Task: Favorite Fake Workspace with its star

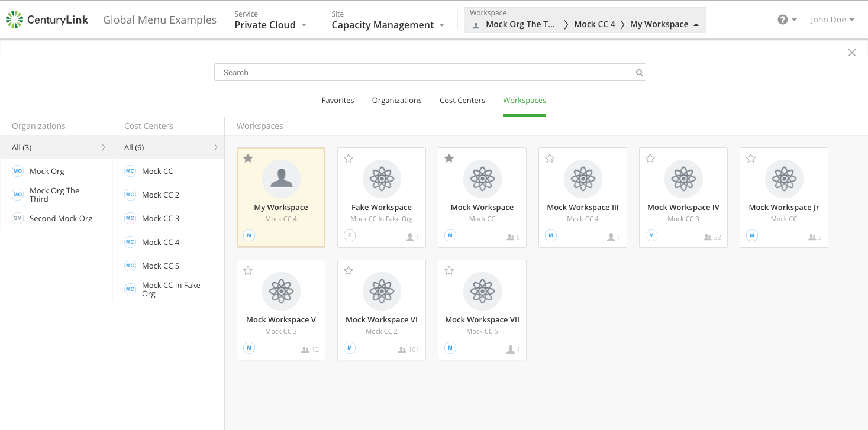Action: (x=349, y=159)
